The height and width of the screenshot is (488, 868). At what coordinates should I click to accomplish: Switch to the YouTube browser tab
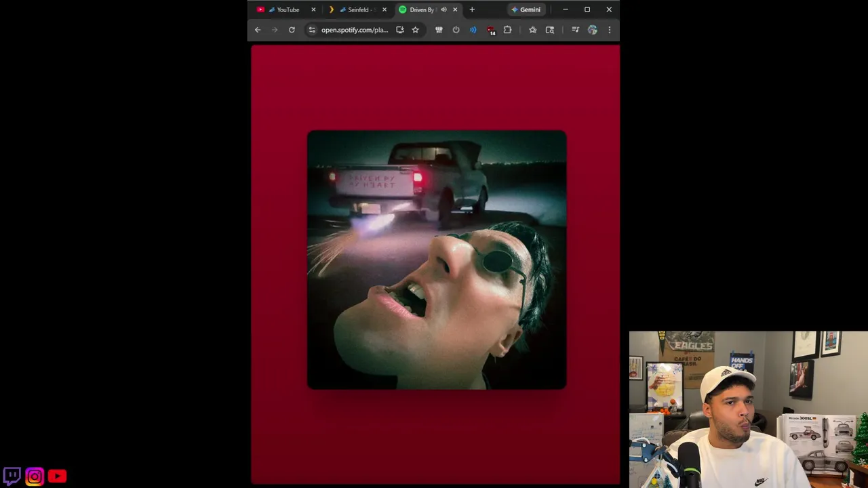(283, 9)
